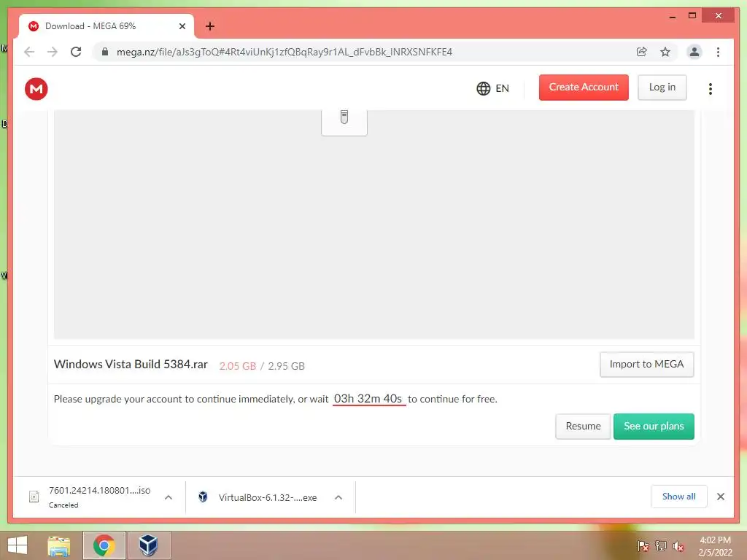Open the language selector globe EN
The height and width of the screenshot is (560, 747).
(x=492, y=88)
